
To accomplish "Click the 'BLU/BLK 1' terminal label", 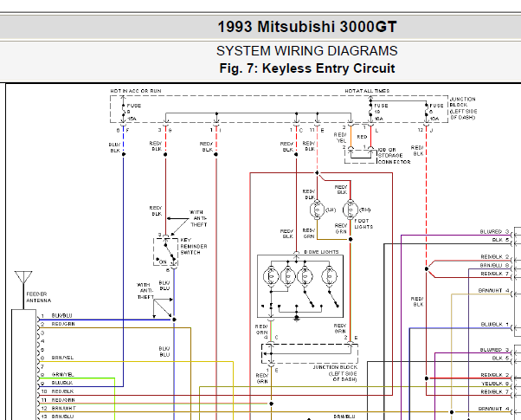I will [495, 324].
